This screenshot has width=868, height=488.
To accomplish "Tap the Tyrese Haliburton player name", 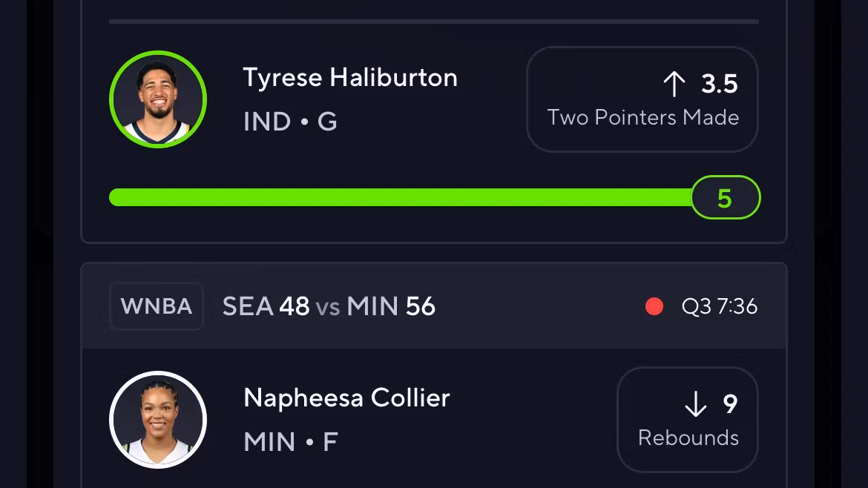I will point(350,77).
